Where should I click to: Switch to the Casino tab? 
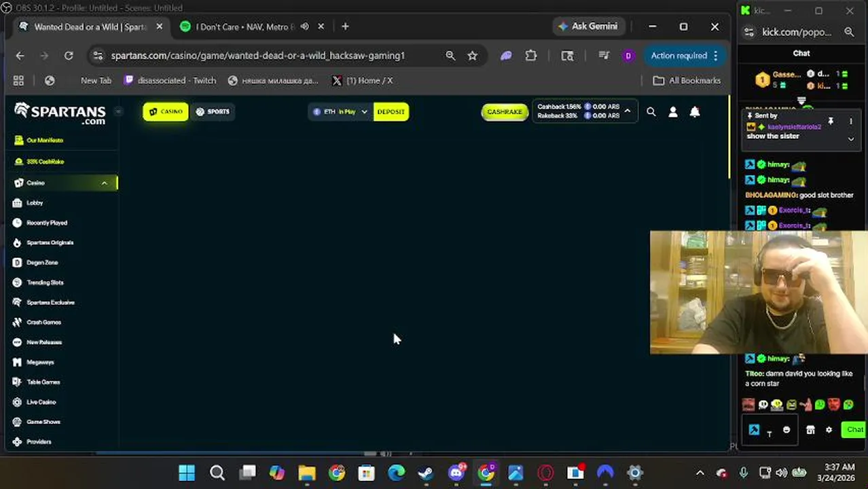point(166,111)
